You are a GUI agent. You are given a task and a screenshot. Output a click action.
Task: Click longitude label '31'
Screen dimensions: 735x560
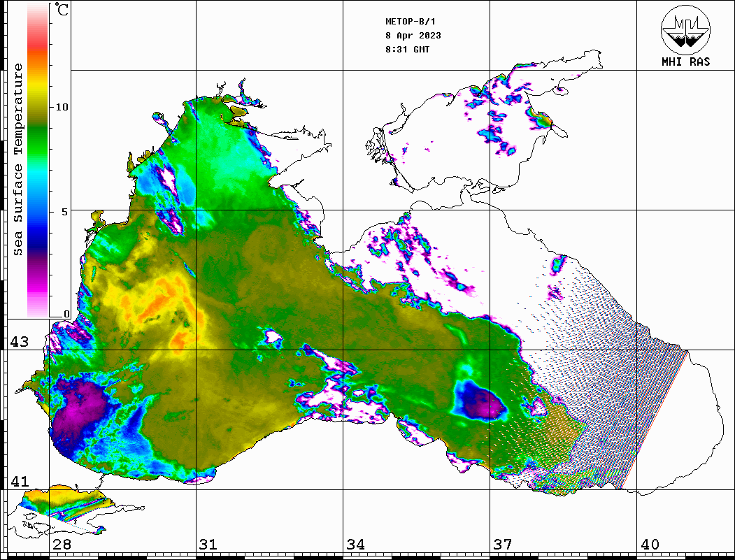click(x=208, y=544)
